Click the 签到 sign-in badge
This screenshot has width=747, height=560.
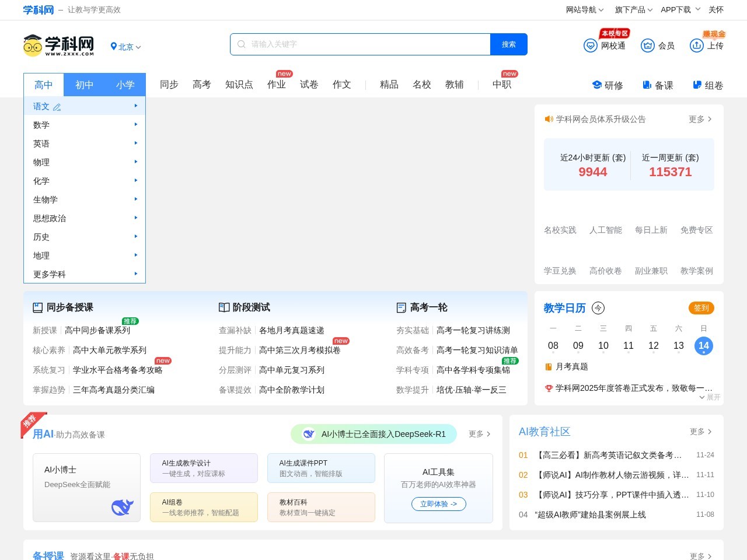(701, 308)
